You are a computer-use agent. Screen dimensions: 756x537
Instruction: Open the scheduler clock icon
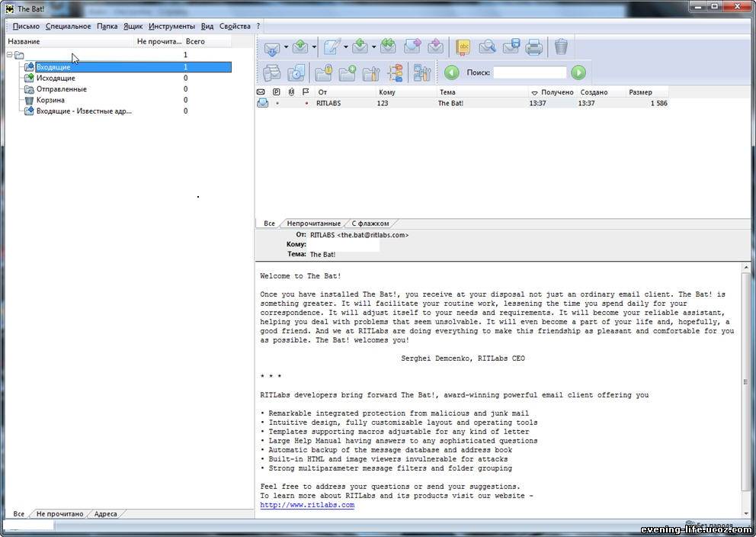[x=296, y=73]
